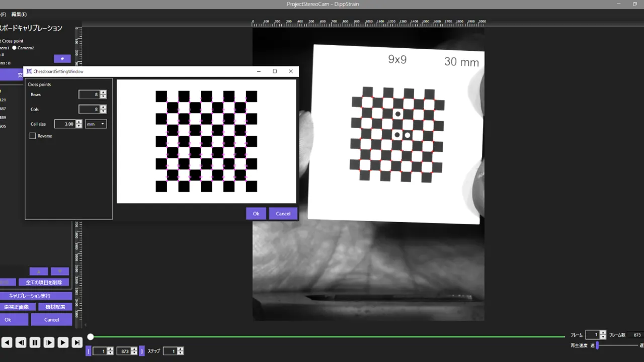Minimize the ChessboardSettingWindow
This screenshot has height=362, width=644.
click(259, 71)
